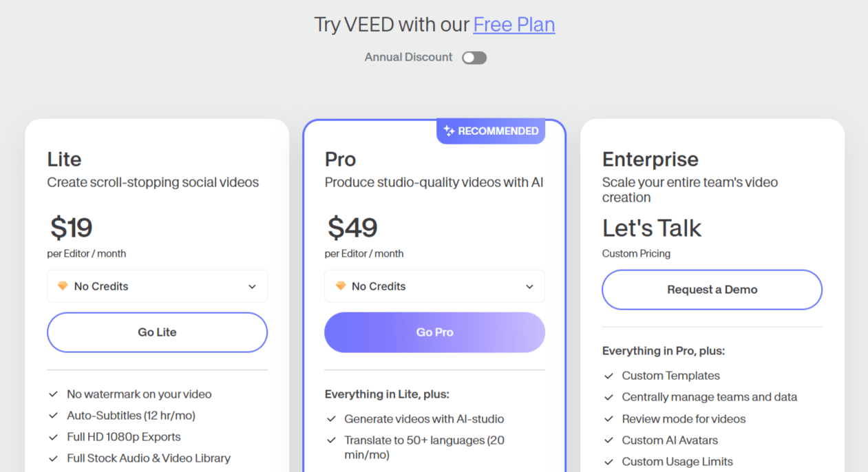Click the Review mode for videos feature
The width and height of the screenshot is (868, 472).
pos(683,418)
